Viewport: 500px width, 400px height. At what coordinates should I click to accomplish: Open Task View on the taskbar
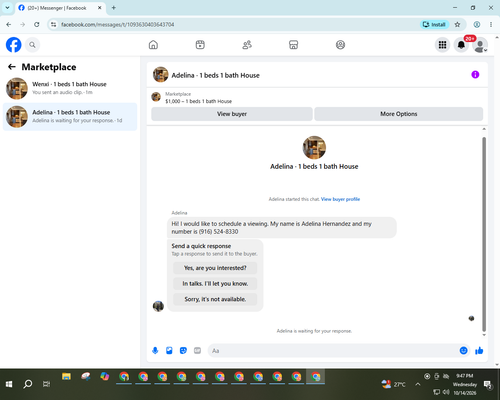pyautogui.click(x=46, y=384)
